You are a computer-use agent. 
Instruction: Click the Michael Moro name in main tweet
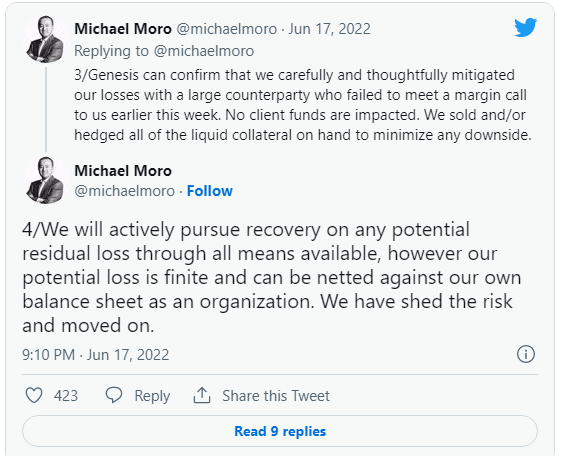point(123,171)
